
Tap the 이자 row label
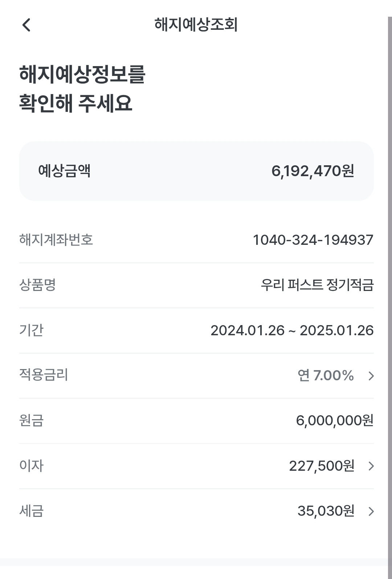pos(32,466)
